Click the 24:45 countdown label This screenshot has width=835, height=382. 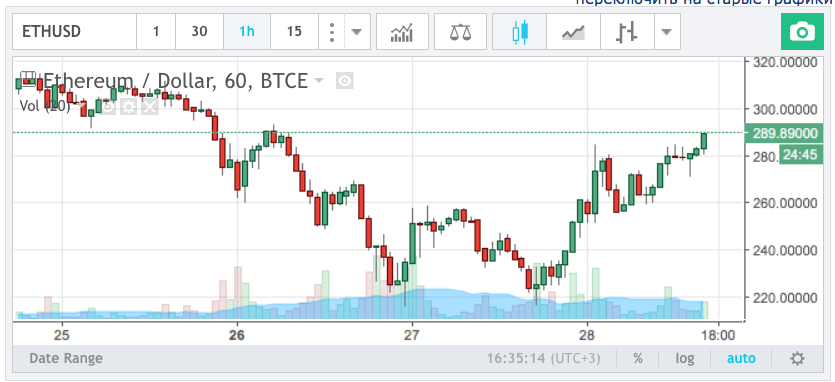point(800,155)
